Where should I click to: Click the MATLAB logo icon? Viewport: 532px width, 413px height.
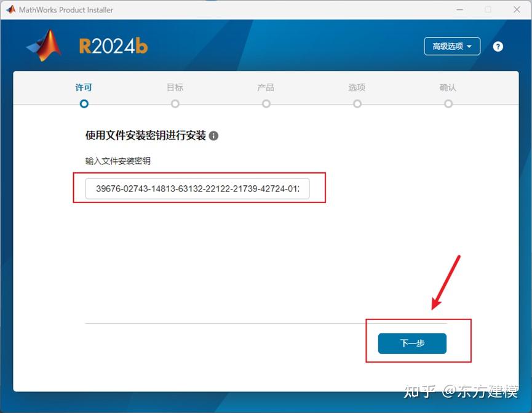click(42, 46)
